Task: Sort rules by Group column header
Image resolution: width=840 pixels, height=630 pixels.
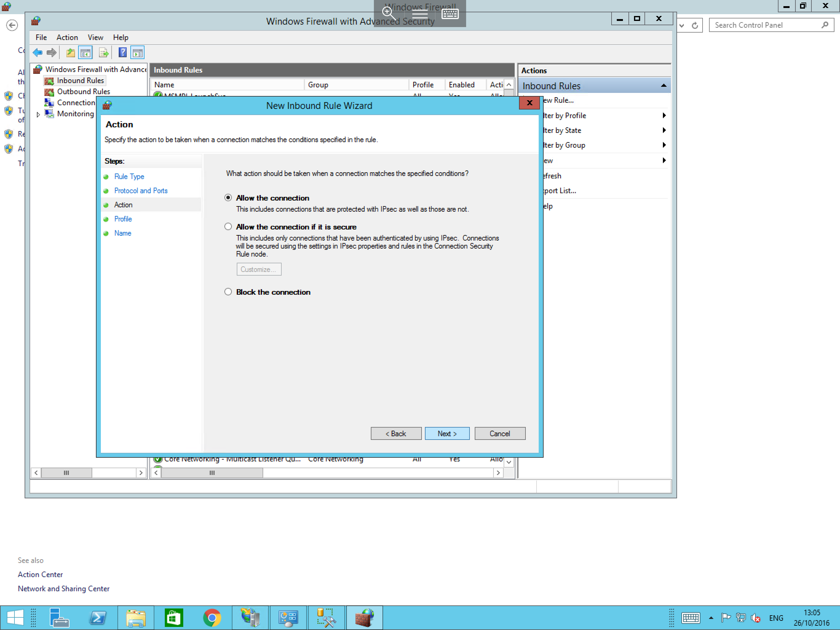Action: [356, 85]
